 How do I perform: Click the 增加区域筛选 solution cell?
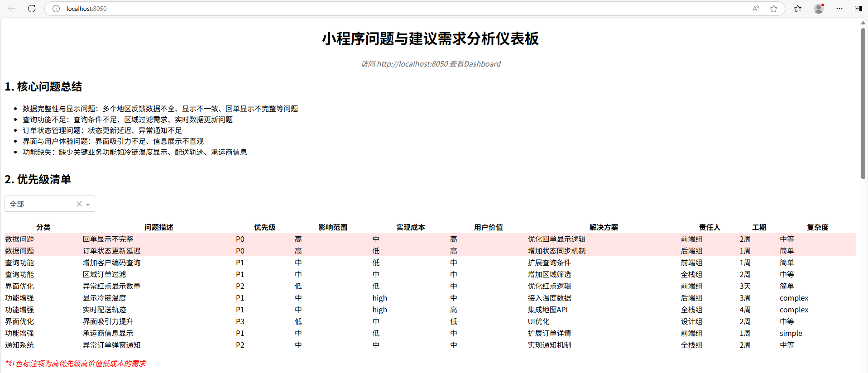(604, 274)
